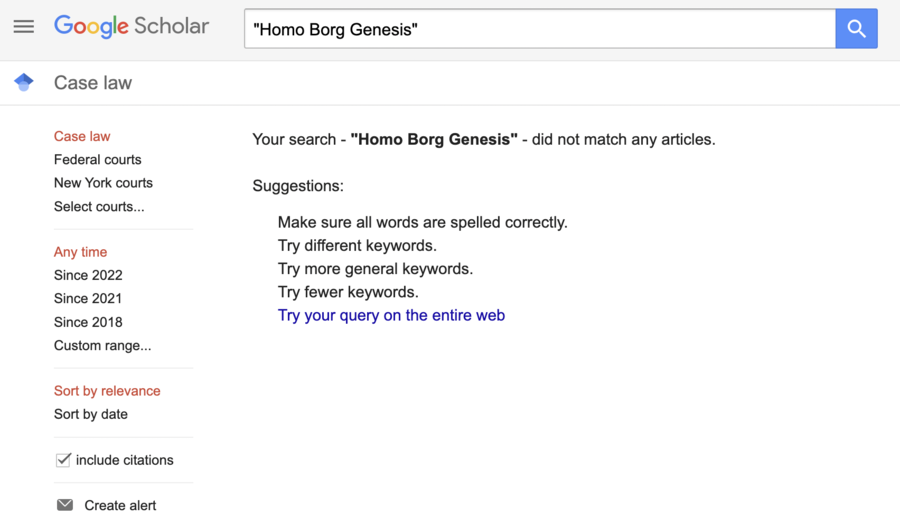The image size is (900, 526).
Task: Select the Case law filter
Action: coord(82,136)
